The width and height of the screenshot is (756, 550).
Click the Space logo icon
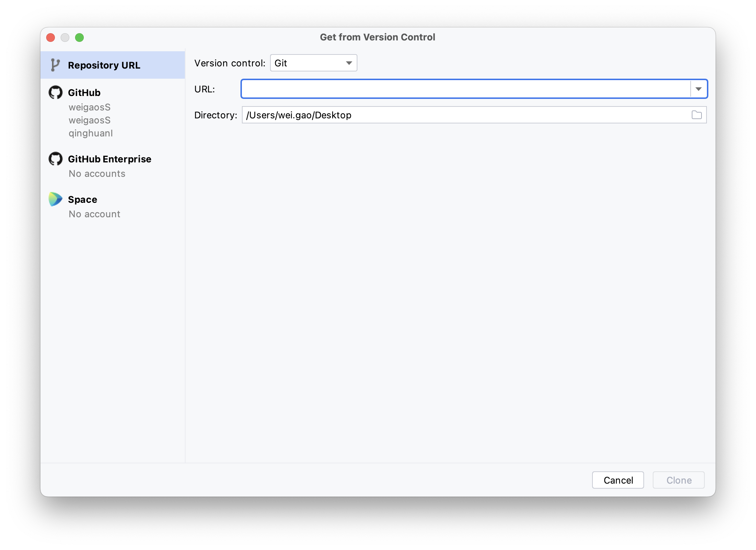tap(55, 199)
